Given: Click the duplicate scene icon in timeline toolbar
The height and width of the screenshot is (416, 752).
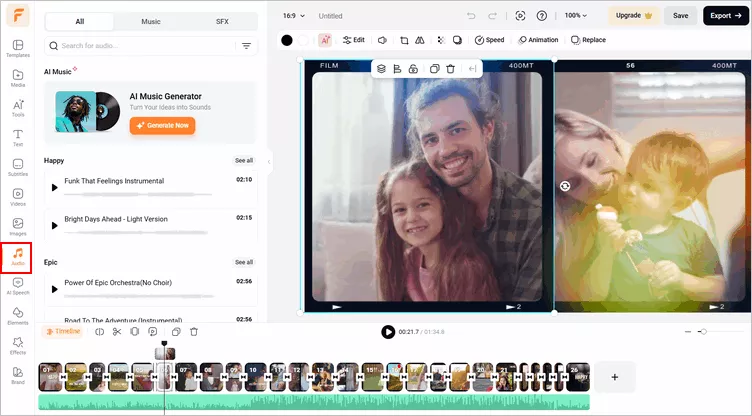Looking at the screenshot, I should 176,332.
